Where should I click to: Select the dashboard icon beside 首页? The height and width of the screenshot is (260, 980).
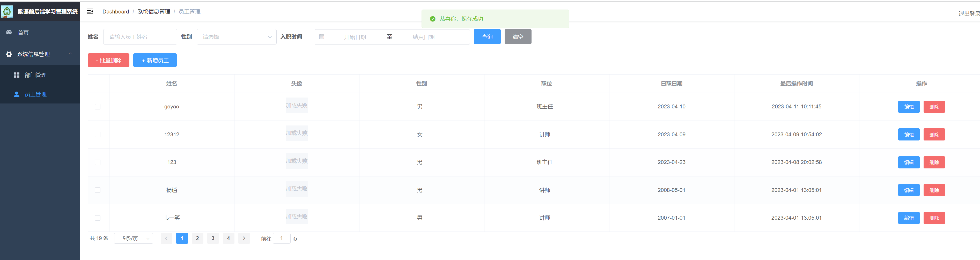[x=9, y=32]
